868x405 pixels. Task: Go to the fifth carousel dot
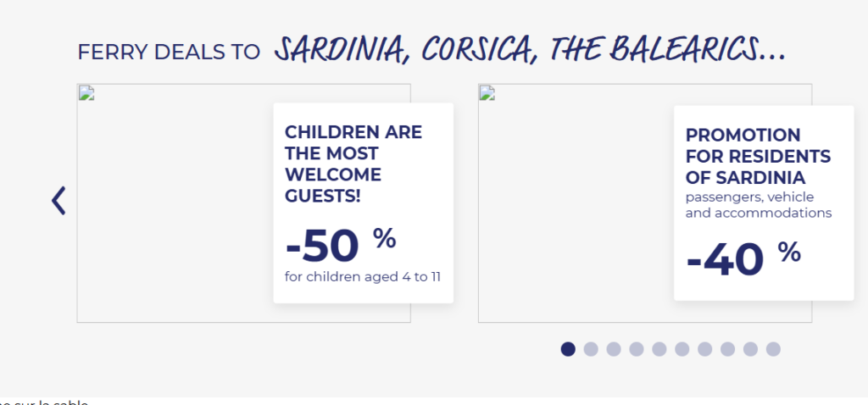pos(659,349)
